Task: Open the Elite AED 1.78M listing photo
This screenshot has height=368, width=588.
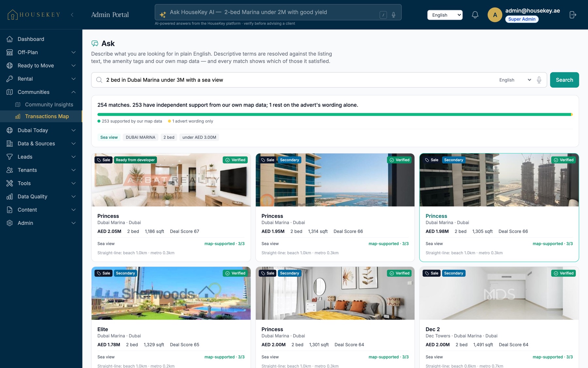Action: pos(171,293)
